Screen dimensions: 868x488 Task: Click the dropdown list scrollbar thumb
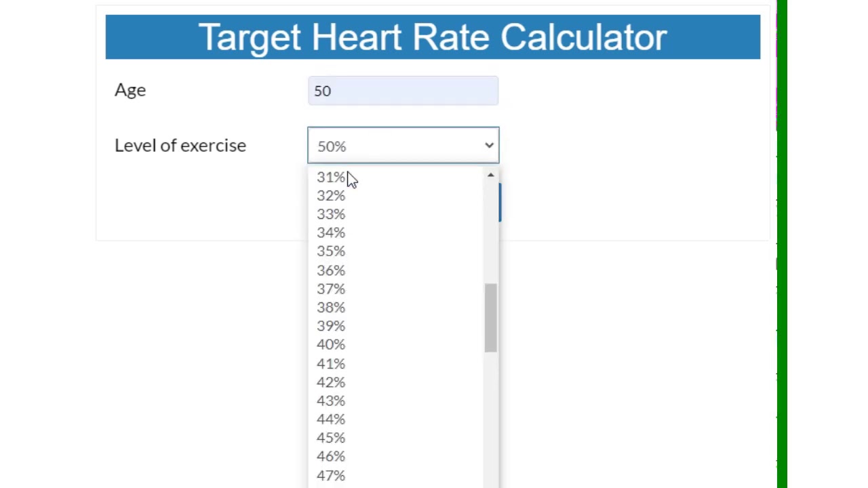pos(490,318)
